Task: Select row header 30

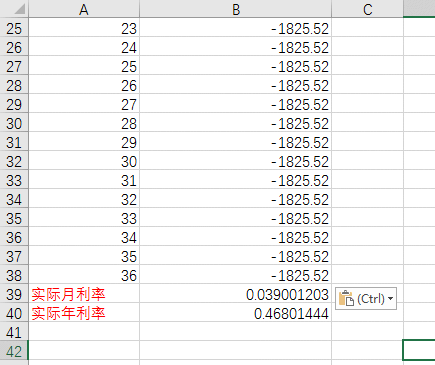Action: tap(14, 123)
